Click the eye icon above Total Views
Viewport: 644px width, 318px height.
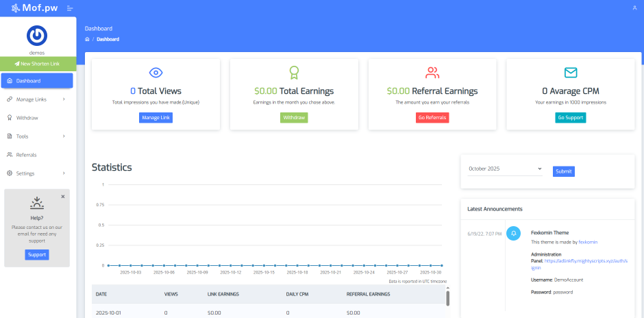(x=156, y=73)
